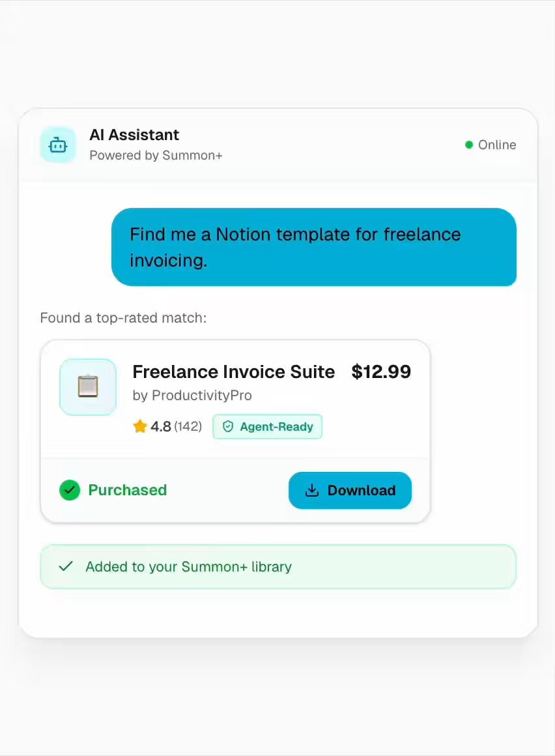Screen dimensions: 555x756
Task: Select the Agent-Ready badge text
Action: 277,427
